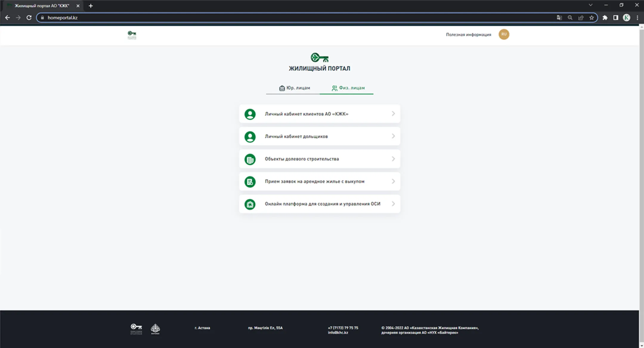Image resolution: width=644 pixels, height=348 pixels.
Task: Open Личный кабинет дольщиков
Action: (x=320, y=136)
